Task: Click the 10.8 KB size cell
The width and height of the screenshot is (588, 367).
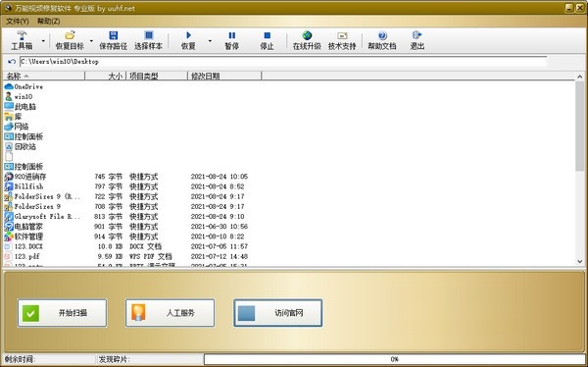Action: [x=110, y=246]
